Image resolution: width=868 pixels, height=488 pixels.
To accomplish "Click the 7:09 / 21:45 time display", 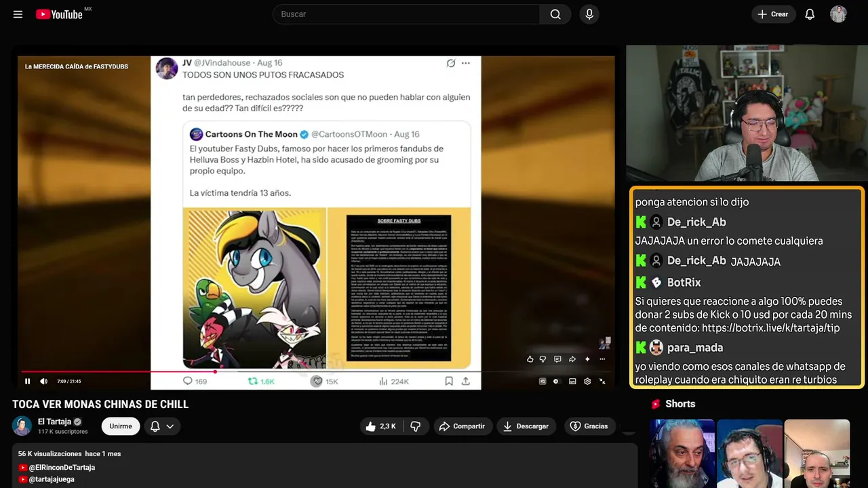I will click(68, 382).
